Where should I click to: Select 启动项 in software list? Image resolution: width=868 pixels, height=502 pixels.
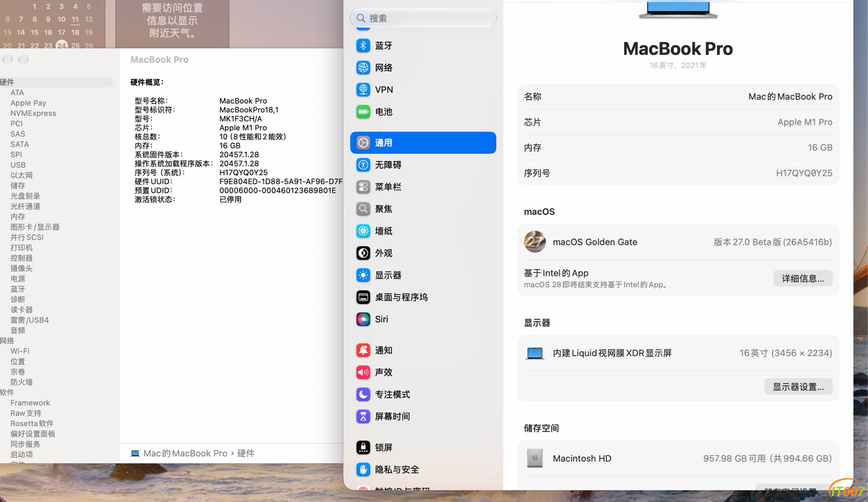pyautogui.click(x=21, y=455)
